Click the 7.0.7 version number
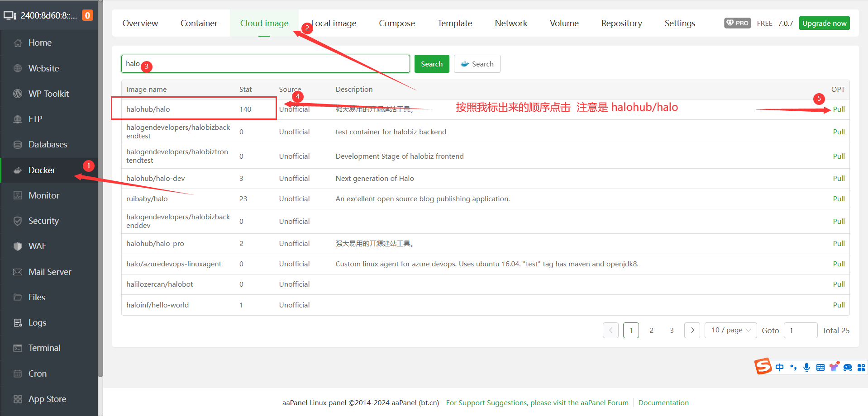Screen dimensions: 868x416 786,23
